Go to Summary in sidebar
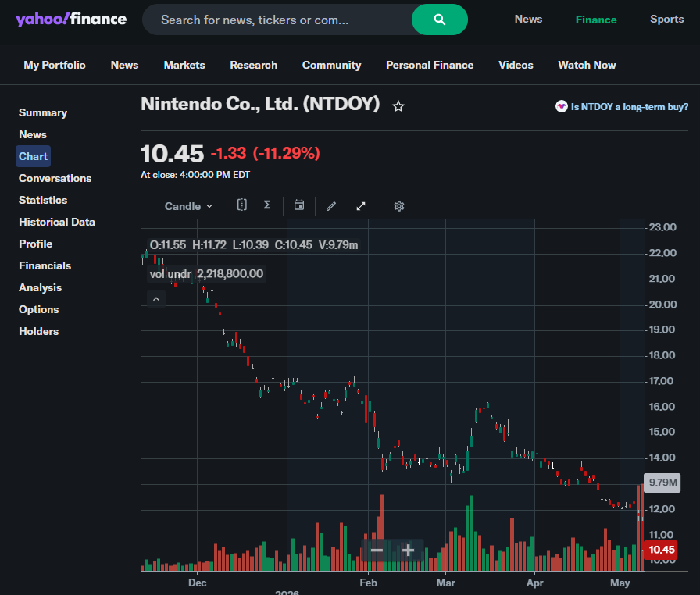The image size is (700, 595). pos(43,113)
